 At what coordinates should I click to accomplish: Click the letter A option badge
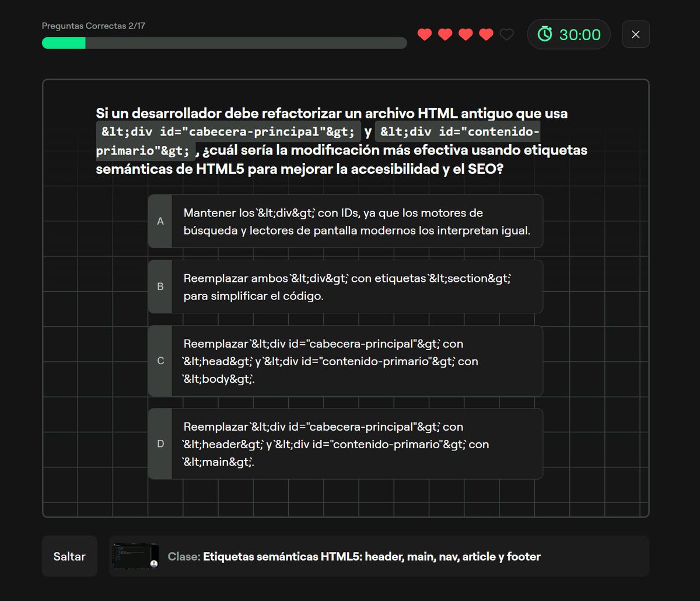(x=160, y=221)
